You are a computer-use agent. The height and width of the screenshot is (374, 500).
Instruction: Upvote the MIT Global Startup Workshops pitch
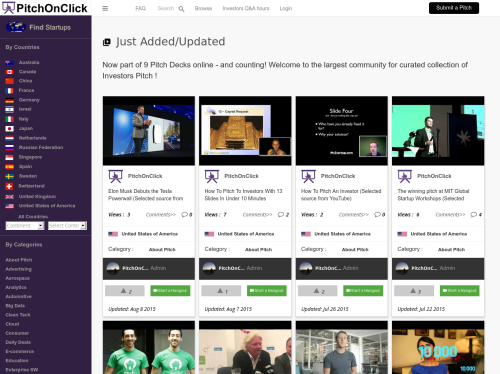(414, 291)
